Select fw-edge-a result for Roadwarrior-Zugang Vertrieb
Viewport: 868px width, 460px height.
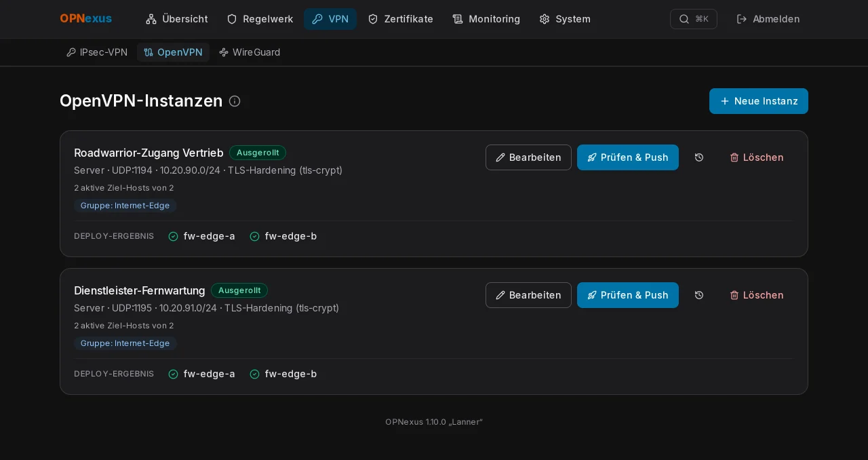pos(202,236)
